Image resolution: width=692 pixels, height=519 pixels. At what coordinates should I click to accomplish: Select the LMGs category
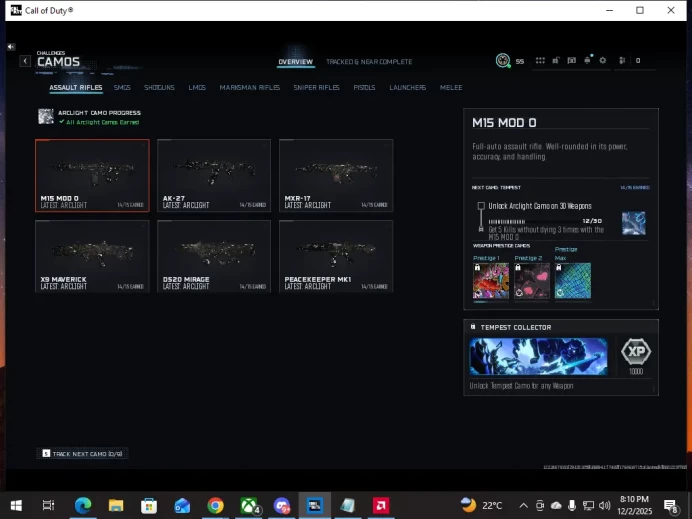[197, 87]
